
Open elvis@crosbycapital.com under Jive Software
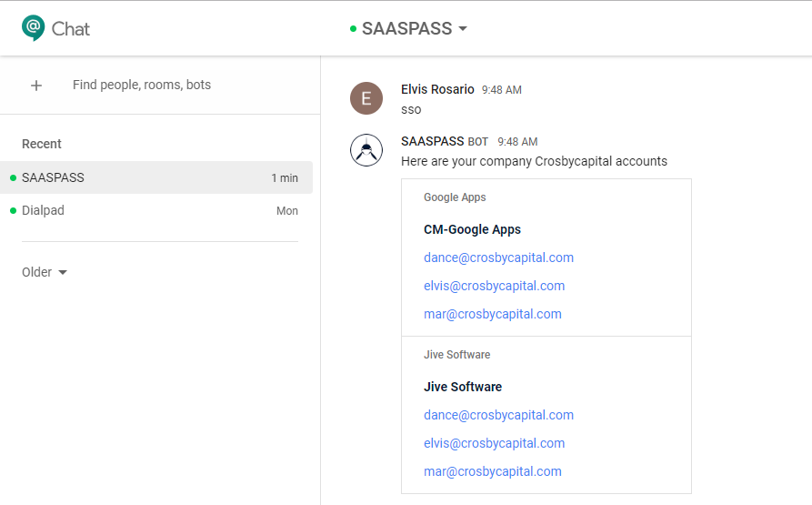click(x=494, y=443)
